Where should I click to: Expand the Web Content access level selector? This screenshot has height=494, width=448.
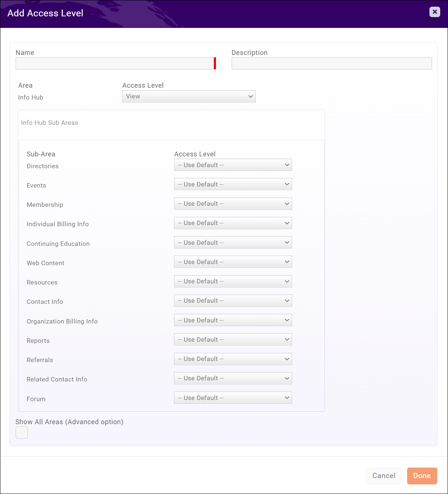coord(233,261)
